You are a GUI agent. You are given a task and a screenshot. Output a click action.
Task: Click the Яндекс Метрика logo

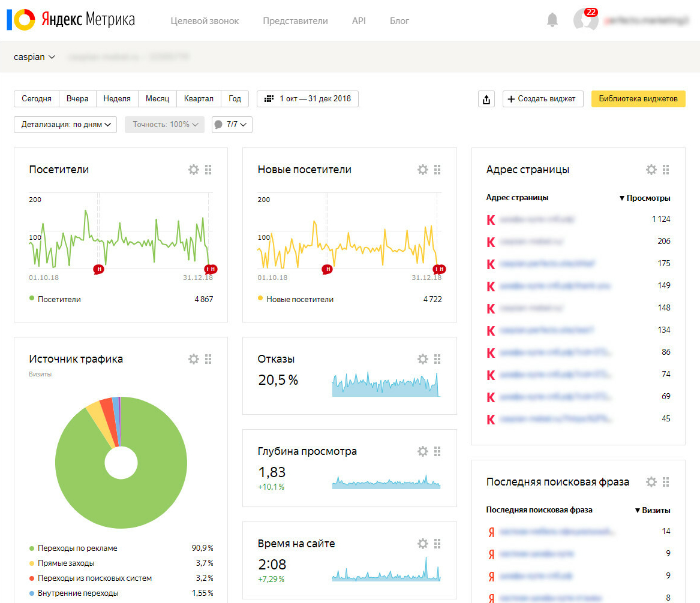coord(71,20)
